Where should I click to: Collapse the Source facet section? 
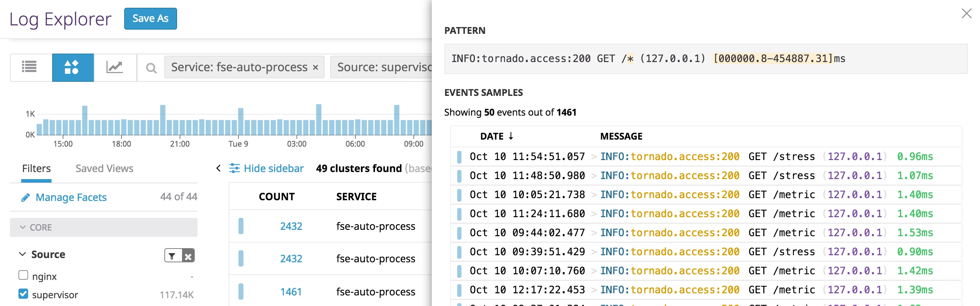(x=23, y=254)
